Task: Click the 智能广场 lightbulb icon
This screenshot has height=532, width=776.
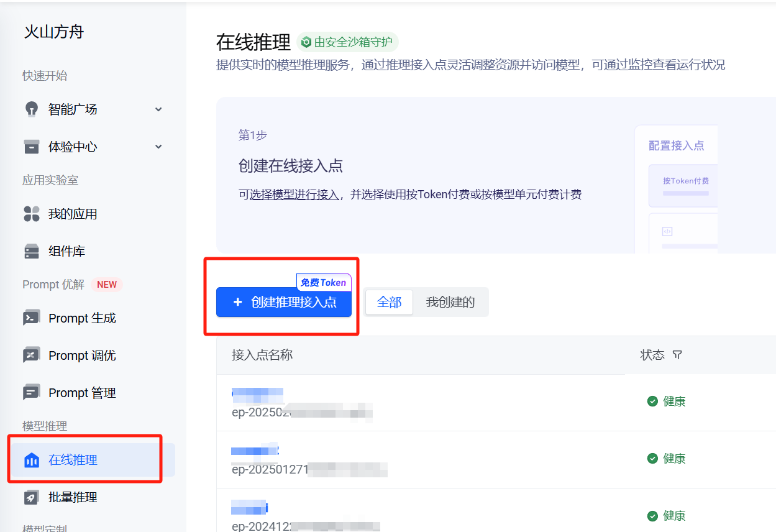Action: pos(32,109)
